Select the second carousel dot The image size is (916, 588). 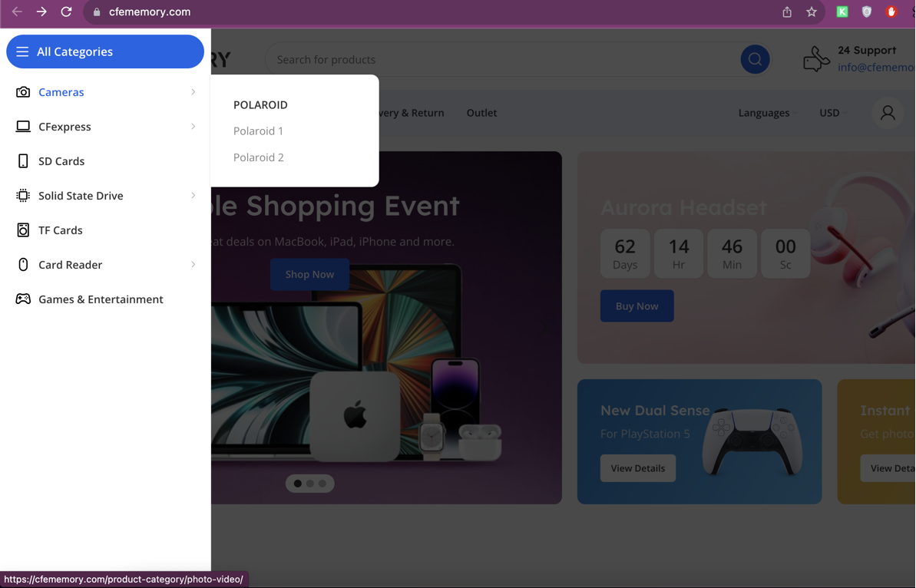coord(309,484)
